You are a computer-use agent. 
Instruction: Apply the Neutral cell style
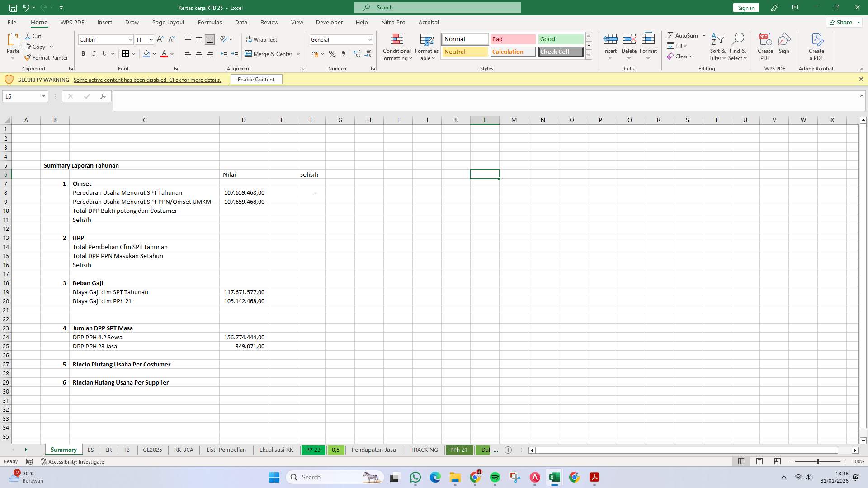(x=464, y=52)
